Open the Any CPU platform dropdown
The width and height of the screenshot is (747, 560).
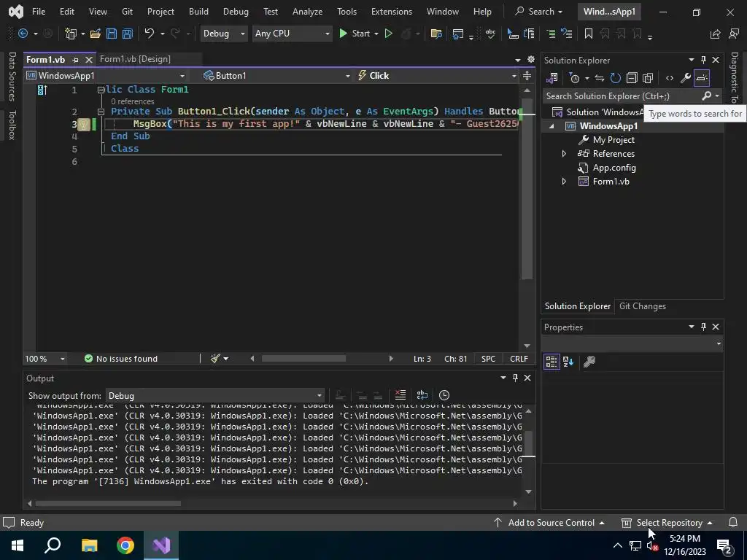click(292, 34)
